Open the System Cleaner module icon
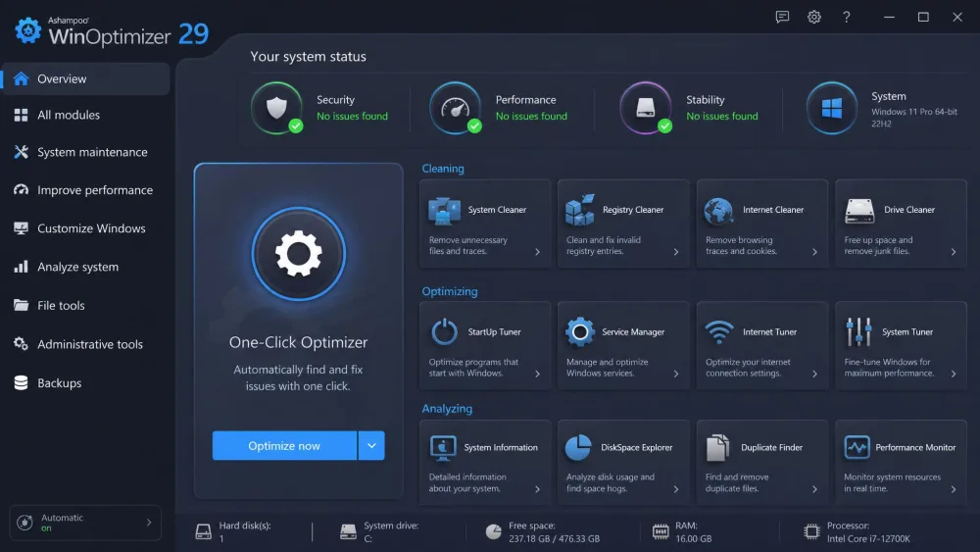This screenshot has height=552, width=980. (444, 211)
